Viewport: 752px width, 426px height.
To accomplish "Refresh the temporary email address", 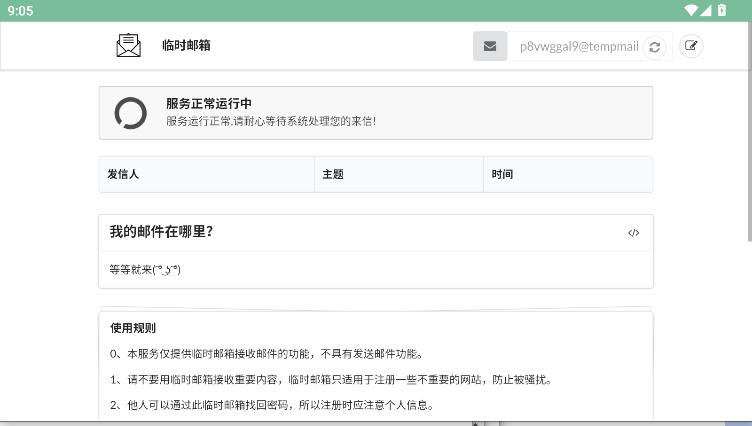I will [x=655, y=47].
